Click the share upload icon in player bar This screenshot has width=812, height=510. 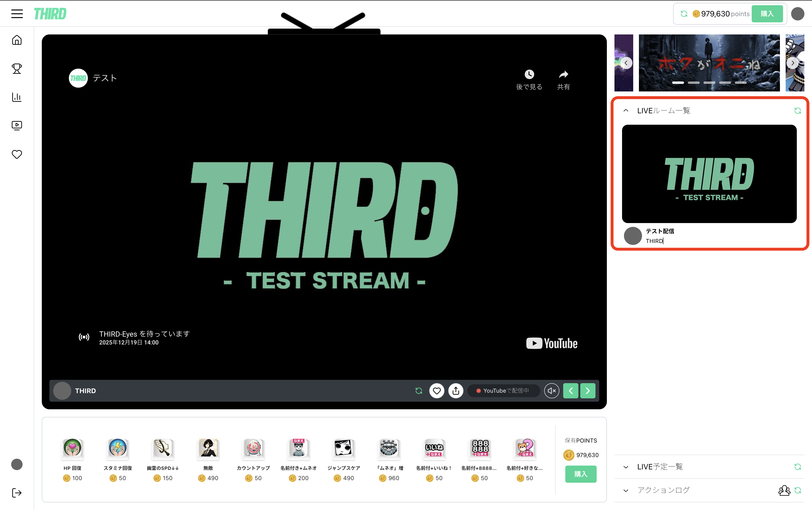click(456, 391)
